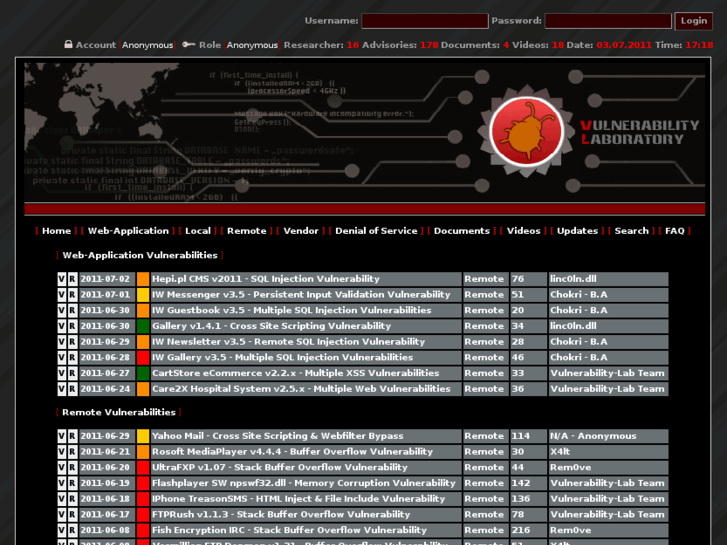Click the Account lock icon
This screenshot has width=727, height=545.
point(68,45)
